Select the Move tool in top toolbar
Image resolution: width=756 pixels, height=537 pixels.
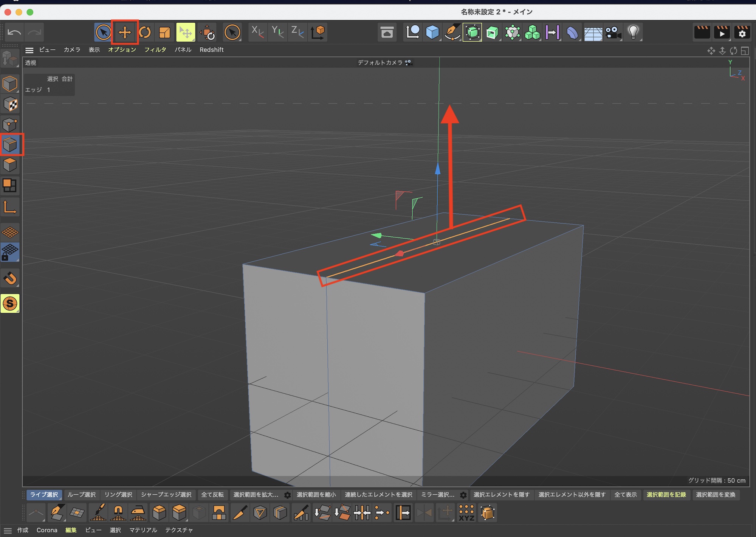pos(125,33)
